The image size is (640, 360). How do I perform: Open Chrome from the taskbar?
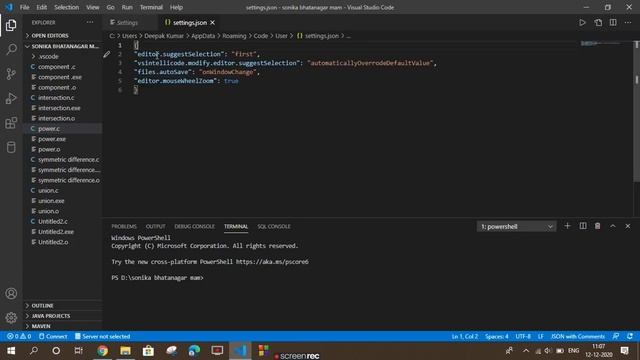pos(102,351)
